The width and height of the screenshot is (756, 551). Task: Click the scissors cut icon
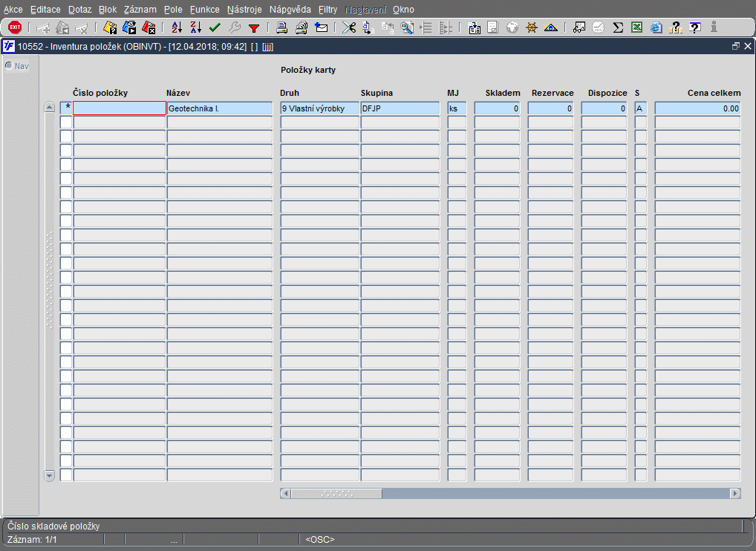pos(349,27)
